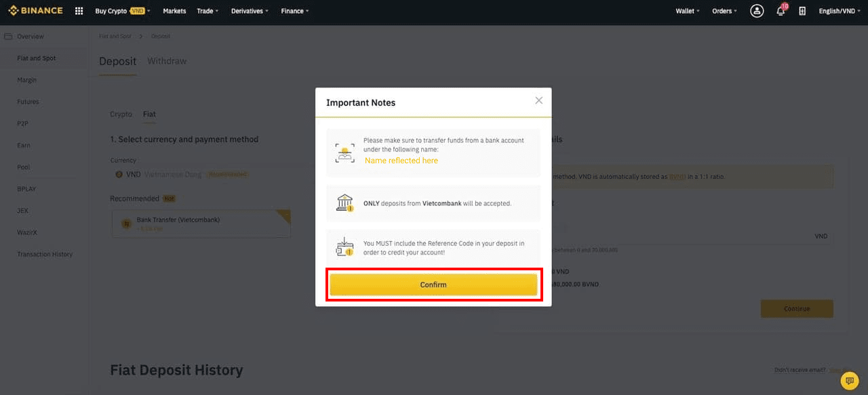The width and height of the screenshot is (868, 395).
Task: Click the Fiat Deposit History heading
Action: [x=176, y=370]
